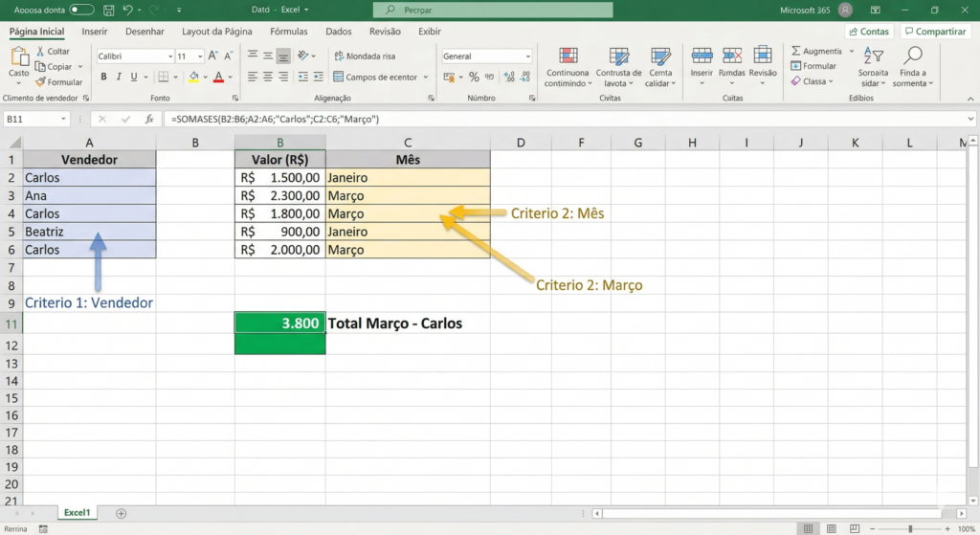Toggle italic formatting
Image resolution: width=980 pixels, height=535 pixels.
click(119, 77)
